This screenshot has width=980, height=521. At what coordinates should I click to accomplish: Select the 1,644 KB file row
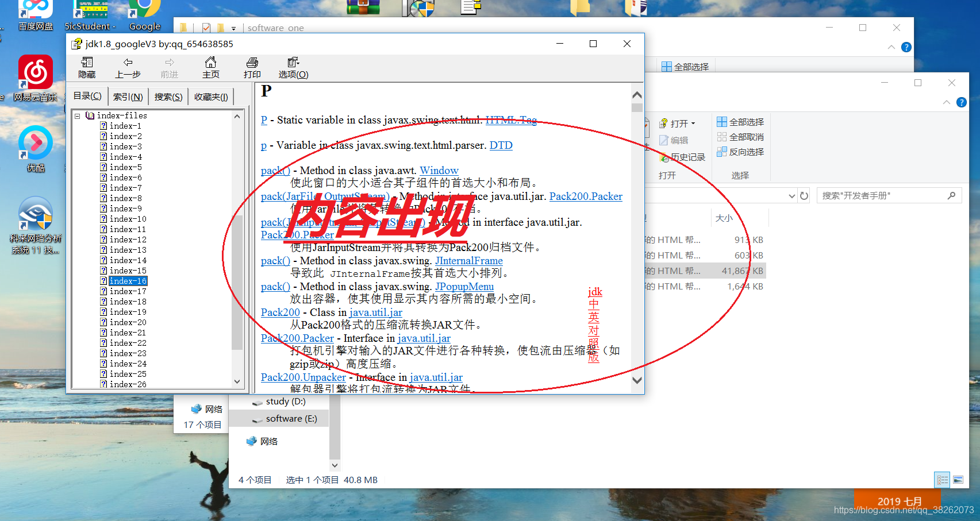pyautogui.click(x=705, y=286)
